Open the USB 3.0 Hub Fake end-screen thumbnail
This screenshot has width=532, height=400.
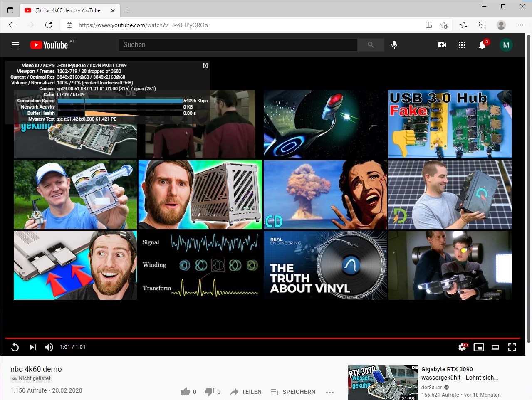tap(450, 124)
